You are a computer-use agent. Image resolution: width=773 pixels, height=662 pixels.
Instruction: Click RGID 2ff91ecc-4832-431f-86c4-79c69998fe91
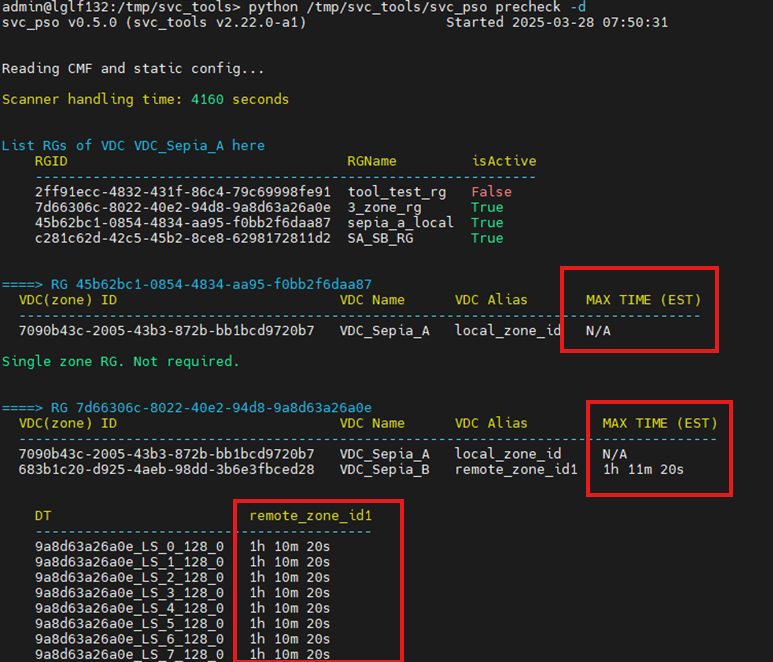pos(182,192)
